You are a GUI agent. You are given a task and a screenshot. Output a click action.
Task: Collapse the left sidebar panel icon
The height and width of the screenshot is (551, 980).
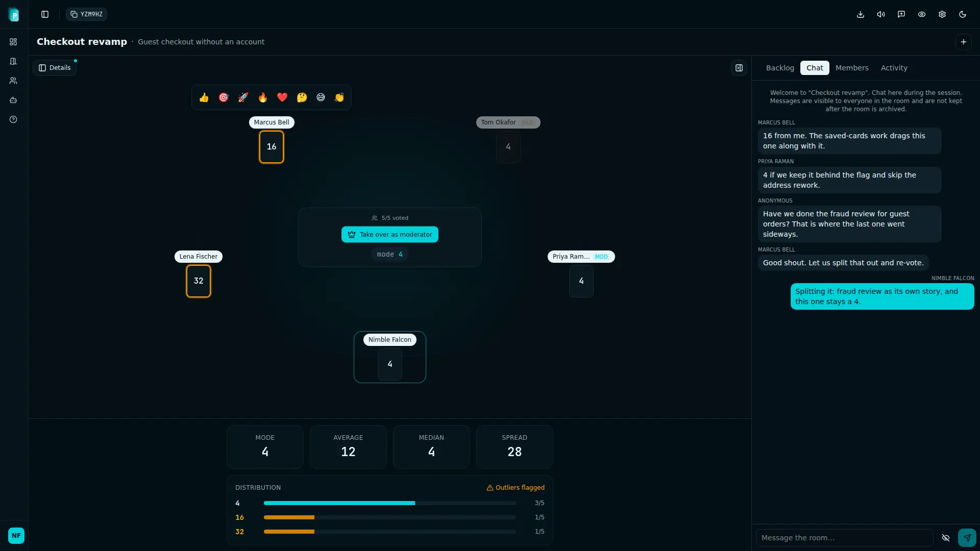point(45,14)
